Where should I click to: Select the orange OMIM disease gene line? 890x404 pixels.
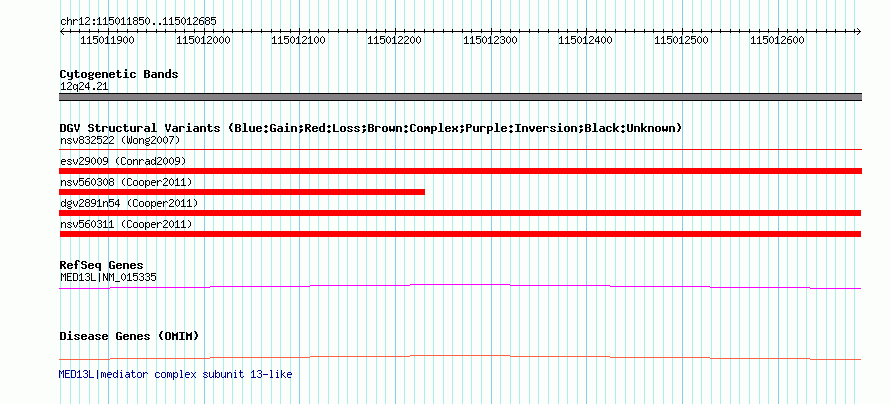pos(460,357)
